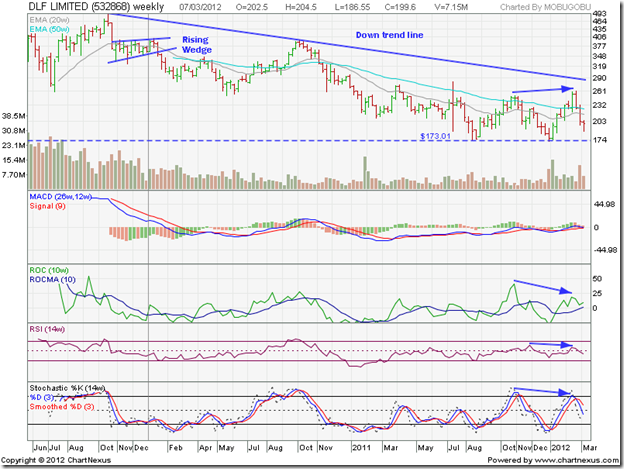Click the 290 price axis value

click(599, 78)
